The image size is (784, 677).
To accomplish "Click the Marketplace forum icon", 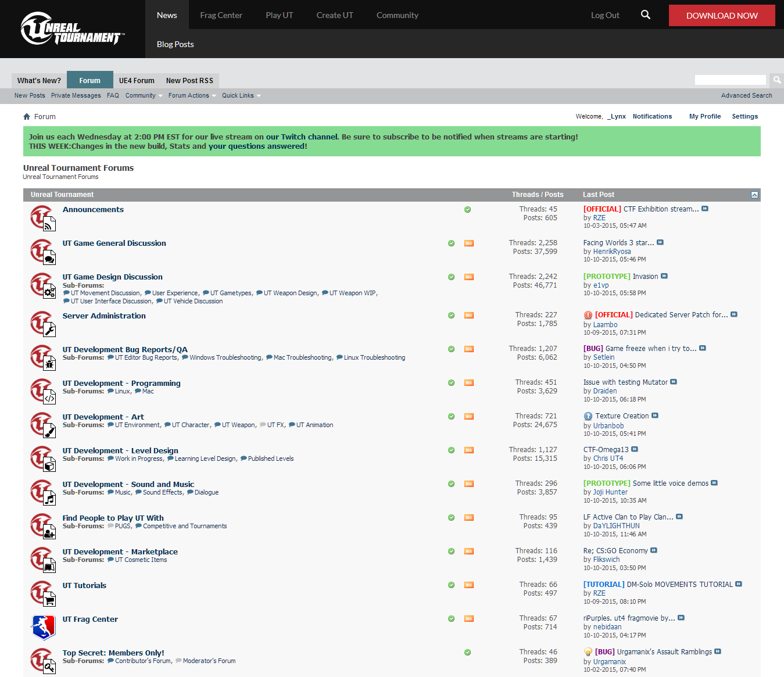I will pyautogui.click(x=43, y=560).
